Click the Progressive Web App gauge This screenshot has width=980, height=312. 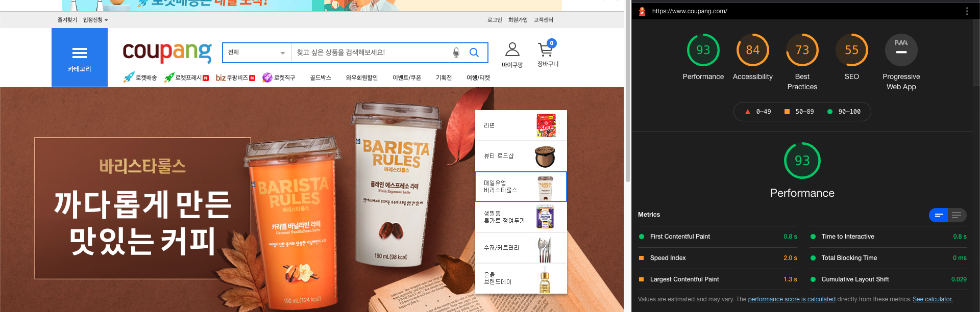click(901, 50)
